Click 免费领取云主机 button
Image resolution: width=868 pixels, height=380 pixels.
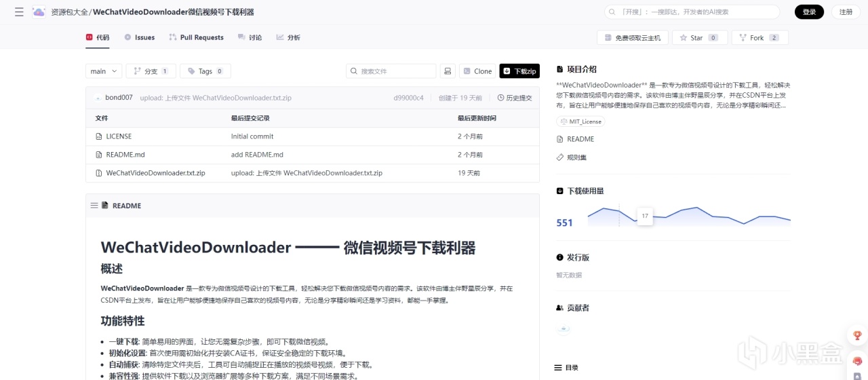pyautogui.click(x=633, y=37)
